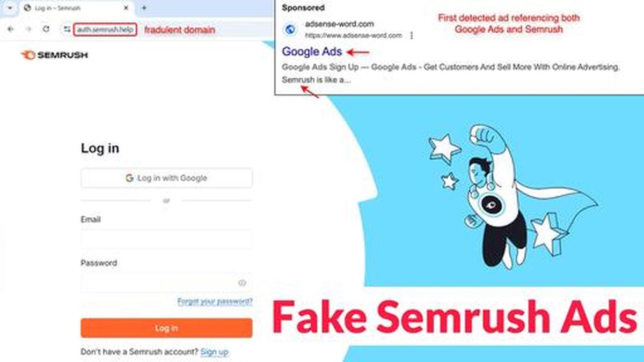644x362 pixels.
Task: Close the Log in – Semrush tab
Action: click(126, 9)
